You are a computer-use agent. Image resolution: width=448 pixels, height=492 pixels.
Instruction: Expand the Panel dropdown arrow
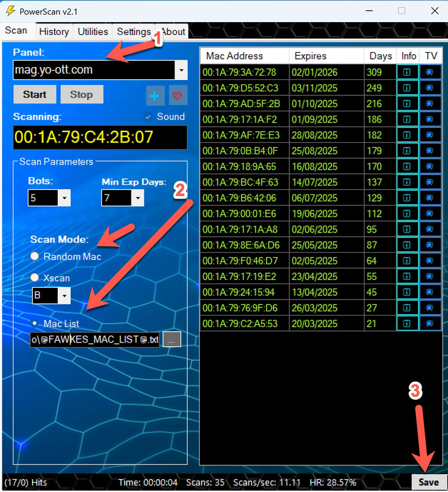(181, 70)
